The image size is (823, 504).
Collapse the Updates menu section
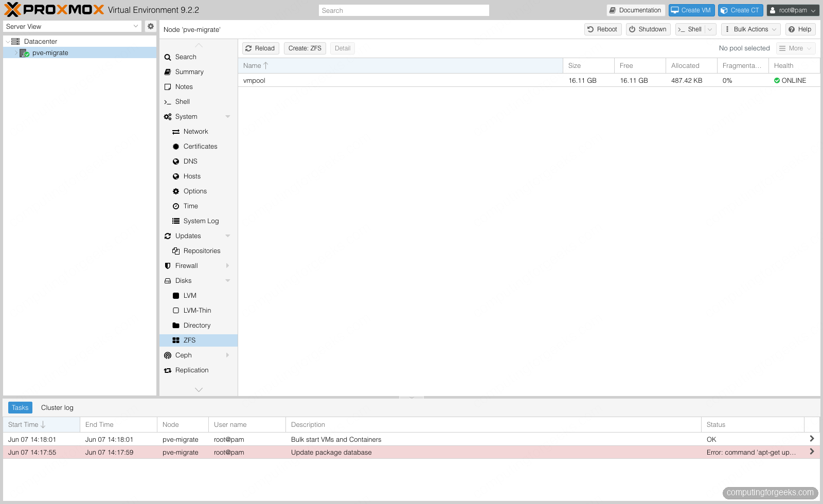click(x=228, y=236)
